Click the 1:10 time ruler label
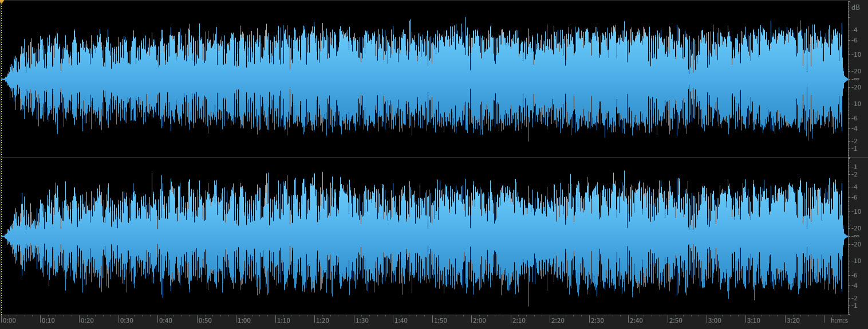This screenshot has width=868, height=329. click(283, 320)
